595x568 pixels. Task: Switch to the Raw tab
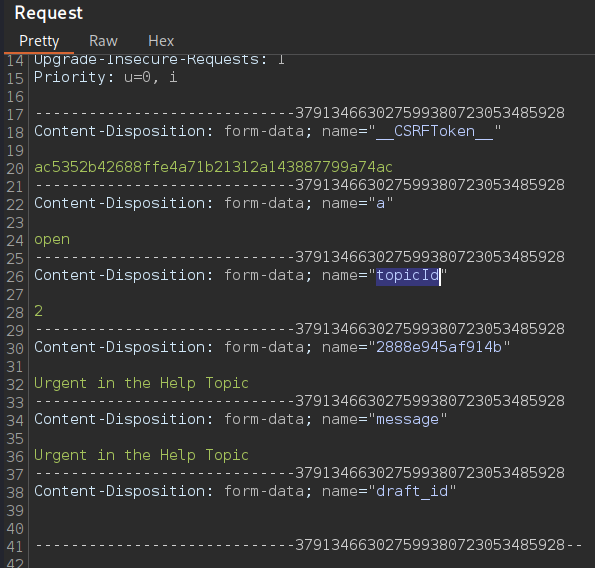pos(103,41)
